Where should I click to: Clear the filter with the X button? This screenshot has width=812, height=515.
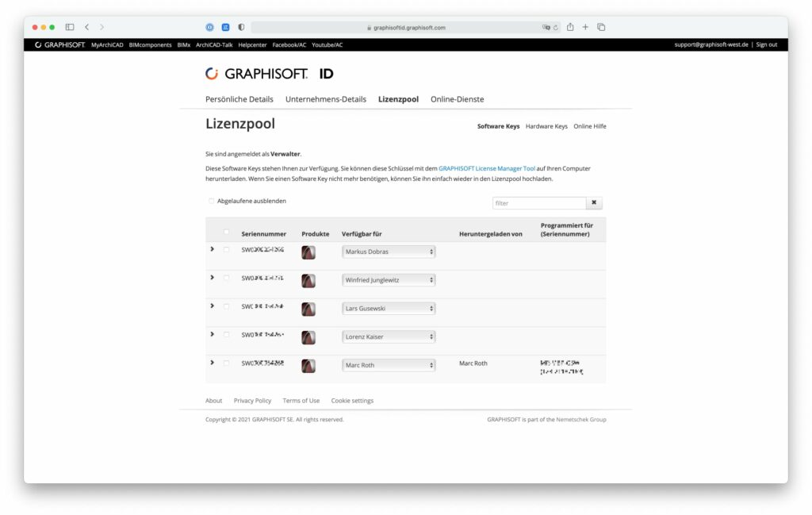(x=594, y=202)
